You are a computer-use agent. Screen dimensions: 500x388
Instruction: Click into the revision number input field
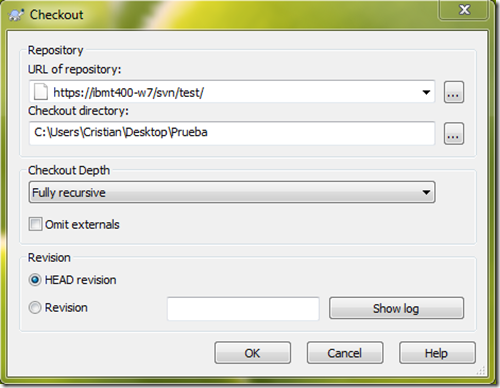click(243, 308)
